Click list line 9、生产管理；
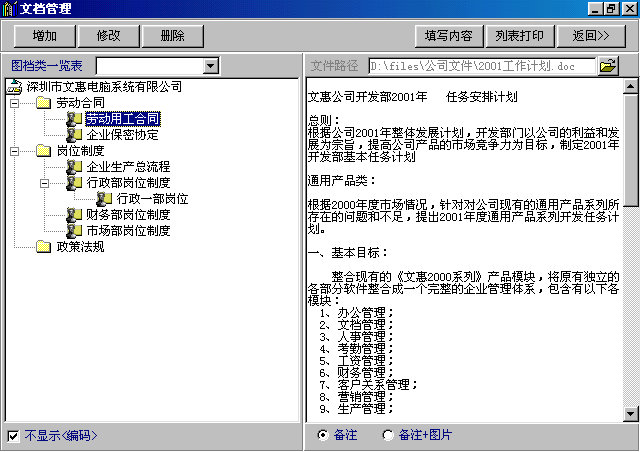Screen dimensions: 640x452 click(357, 408)
